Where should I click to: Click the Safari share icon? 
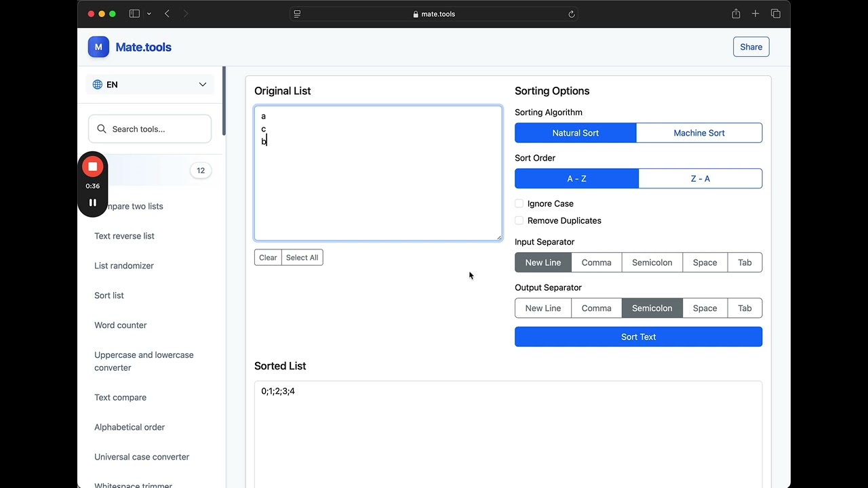[x=736, y=14]
